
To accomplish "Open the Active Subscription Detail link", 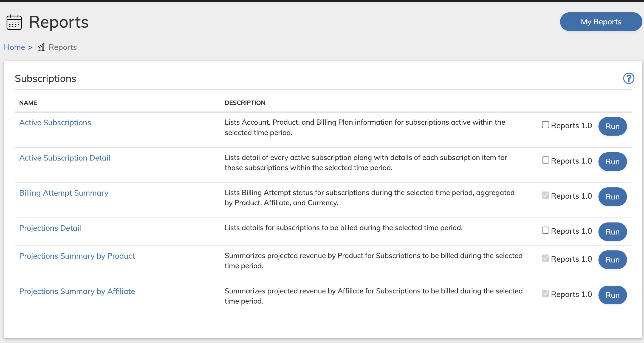I will (65, 158).
